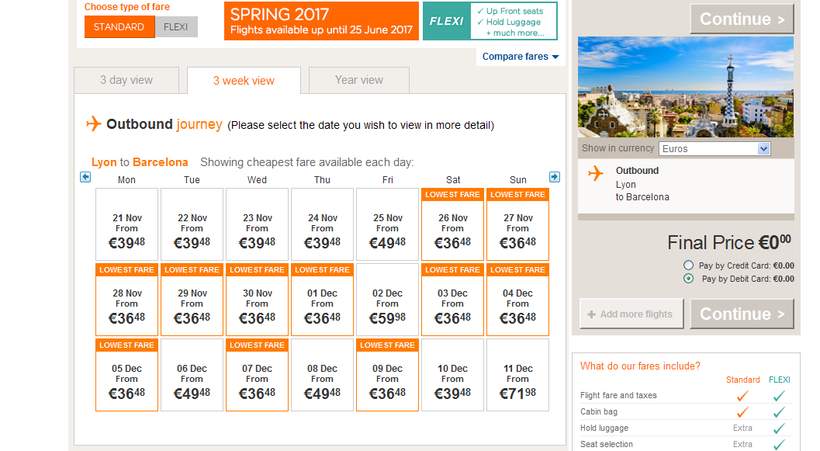
Task: Select the 26 Nov lowest fare
Action: tap(453, 230)
